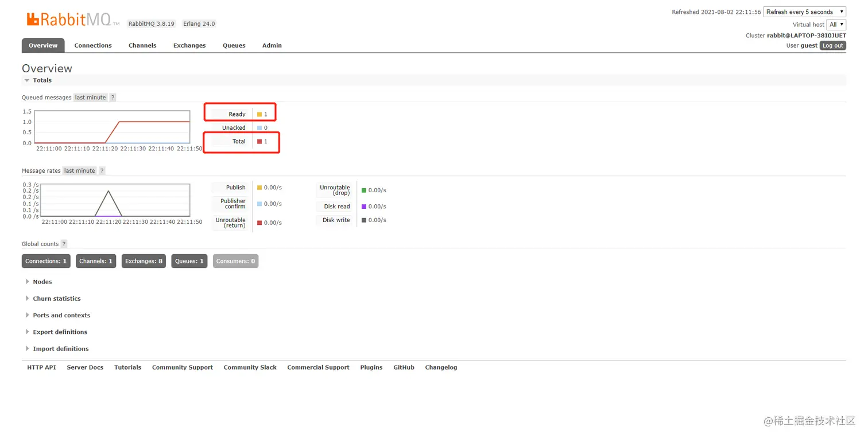Expand Import definitions section

point(57,349)
